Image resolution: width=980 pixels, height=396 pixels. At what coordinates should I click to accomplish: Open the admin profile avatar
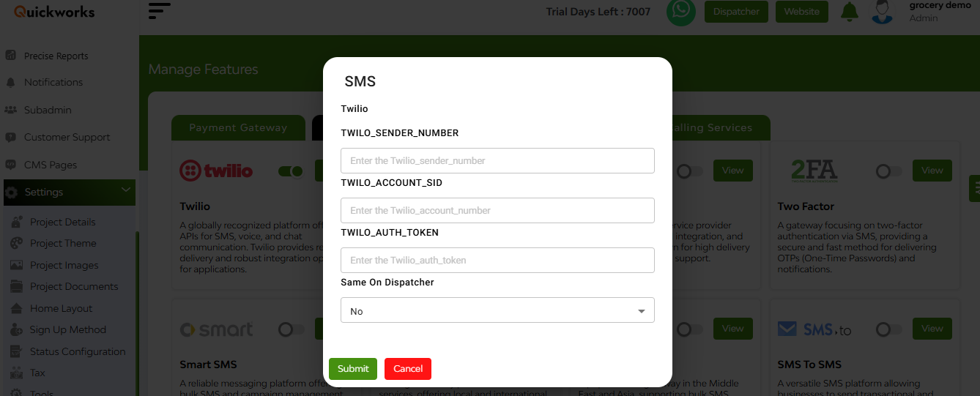click(x=883, y=12)
